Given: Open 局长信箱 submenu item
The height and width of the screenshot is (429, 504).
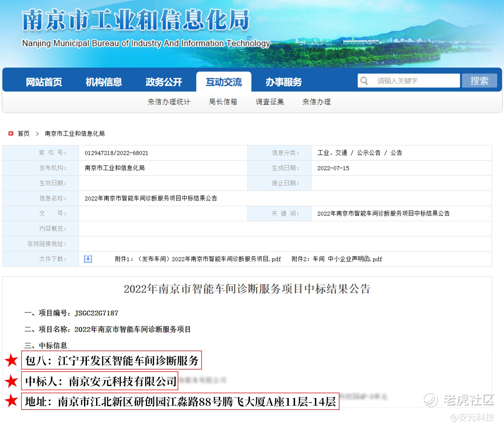Looking at the screenshot, I should 223,102.
